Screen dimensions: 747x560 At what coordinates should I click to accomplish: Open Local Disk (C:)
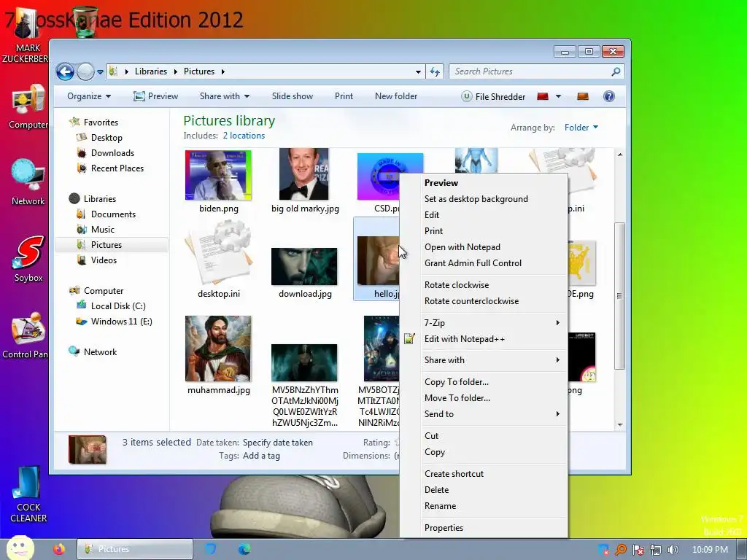point(118,306)
